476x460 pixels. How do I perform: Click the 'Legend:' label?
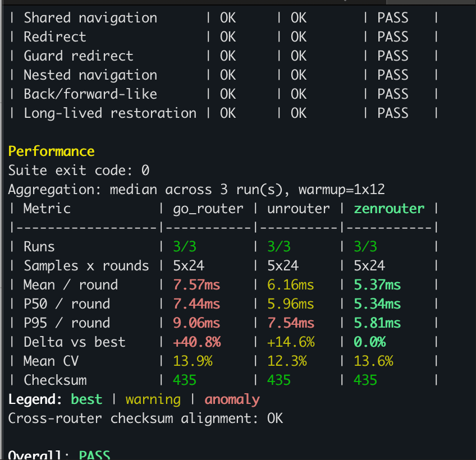35,399
